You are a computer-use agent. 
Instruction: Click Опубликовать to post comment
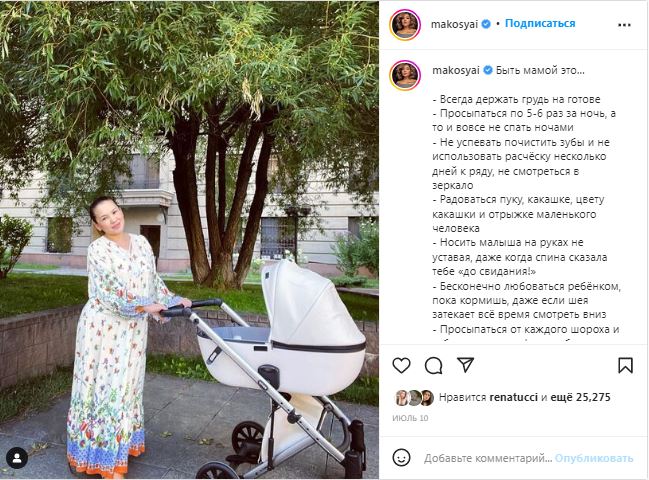point(594,458)
